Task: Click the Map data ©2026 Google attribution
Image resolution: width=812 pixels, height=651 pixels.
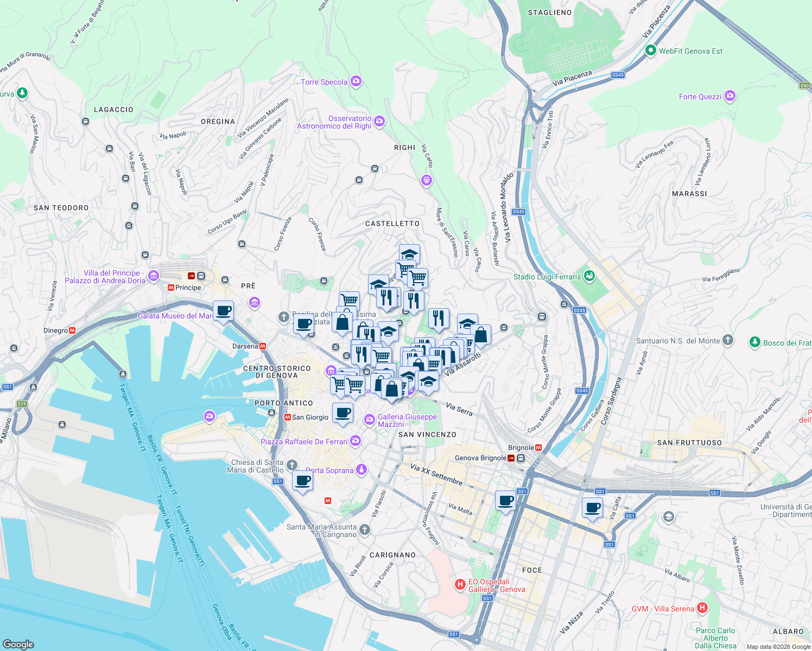Action: [x=778, y=647]
